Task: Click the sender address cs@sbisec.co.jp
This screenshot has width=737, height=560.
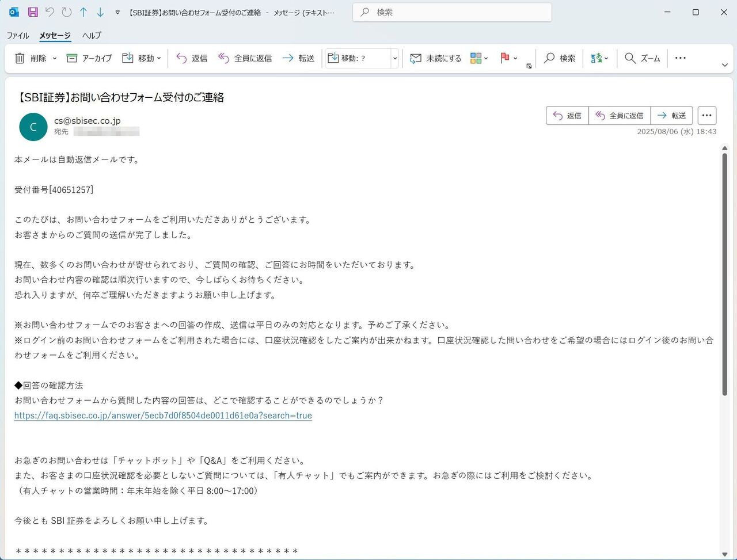Action: 88,121
